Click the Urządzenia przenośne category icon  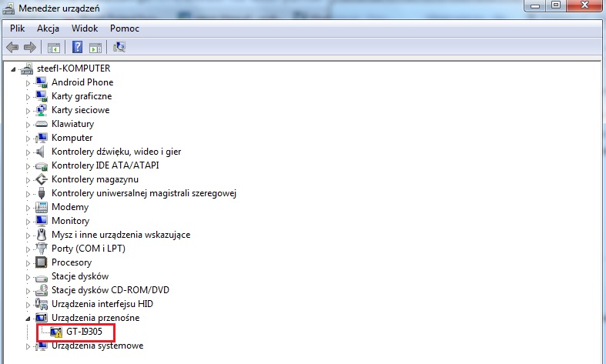click(x=42, y=318)
